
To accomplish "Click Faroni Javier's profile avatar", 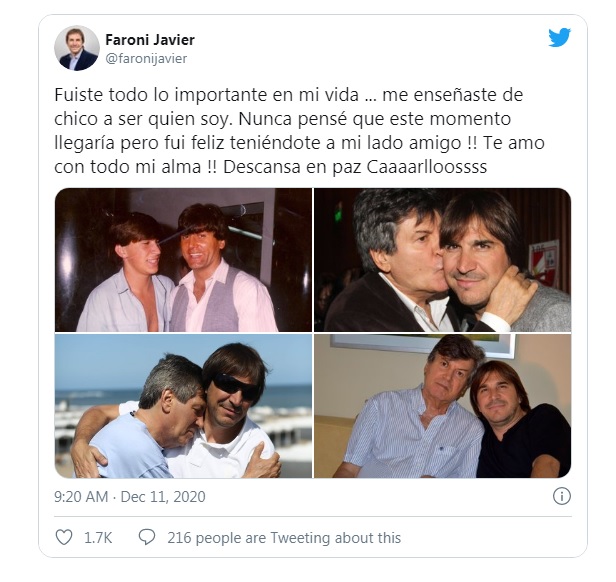I will tap(77, 48).
